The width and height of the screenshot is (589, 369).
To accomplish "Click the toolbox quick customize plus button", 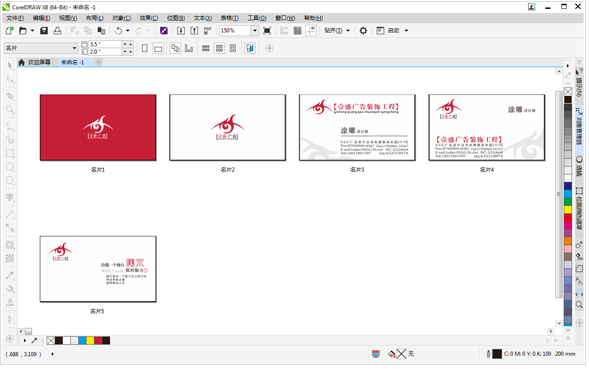I will coord(10,339).
